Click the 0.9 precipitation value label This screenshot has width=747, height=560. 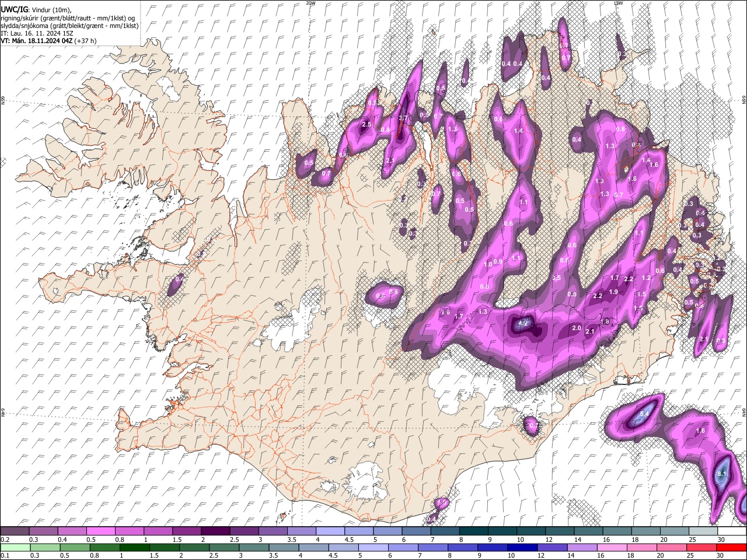[498, 262]
